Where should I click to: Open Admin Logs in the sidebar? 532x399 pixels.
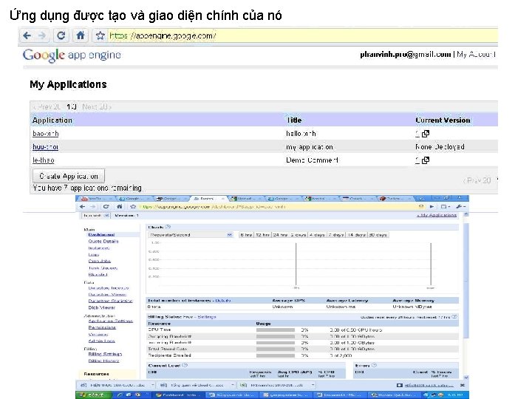pyautogui.click(x=101, y=341)
